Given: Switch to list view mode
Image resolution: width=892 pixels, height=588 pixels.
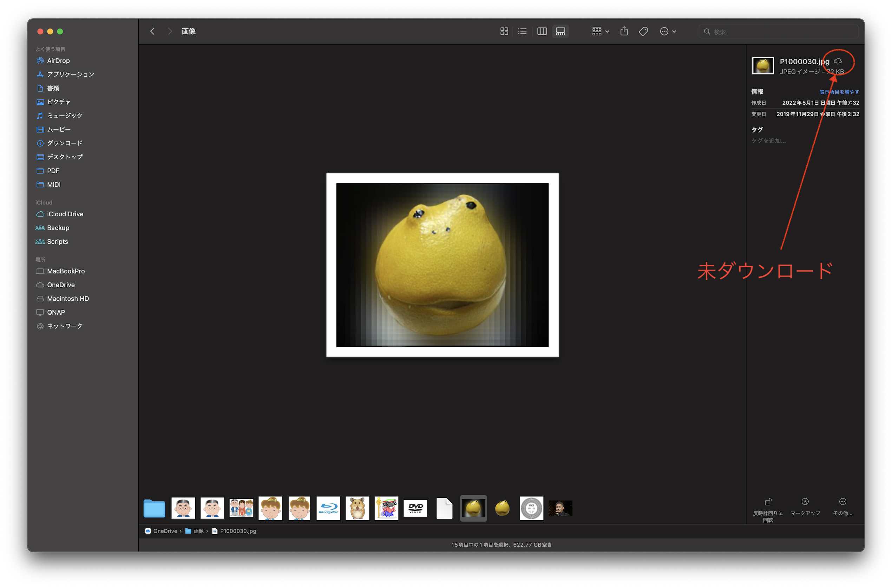Looking at the screenshot, I should pyautogui.click(x=522, y=32).
